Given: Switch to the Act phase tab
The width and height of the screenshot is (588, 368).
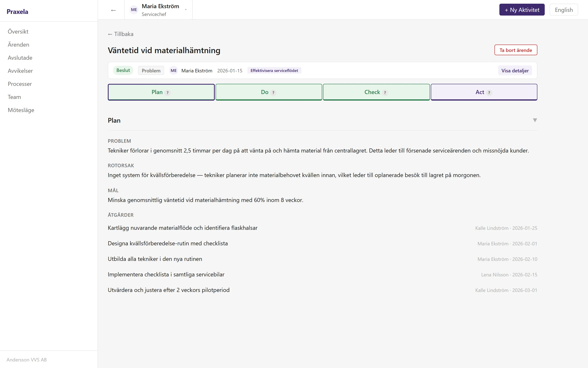Looking at the screenshot, I should click(x=484, y=92).
